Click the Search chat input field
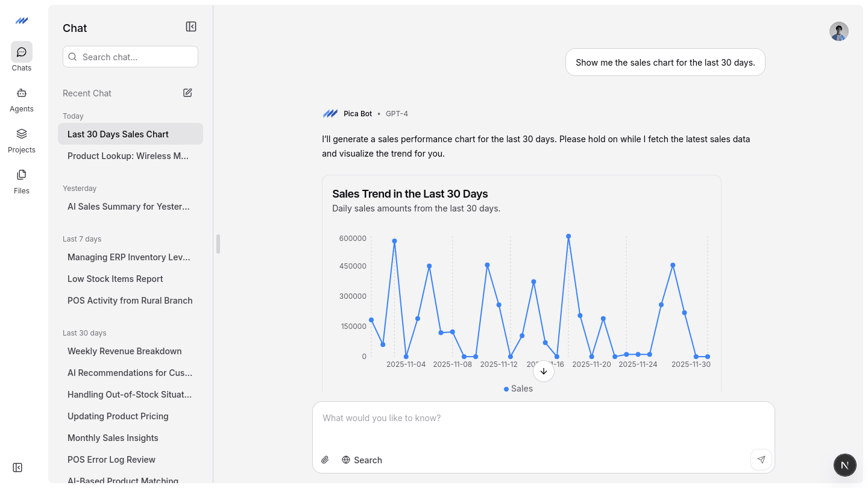868x488 pixels. [130, 57]
